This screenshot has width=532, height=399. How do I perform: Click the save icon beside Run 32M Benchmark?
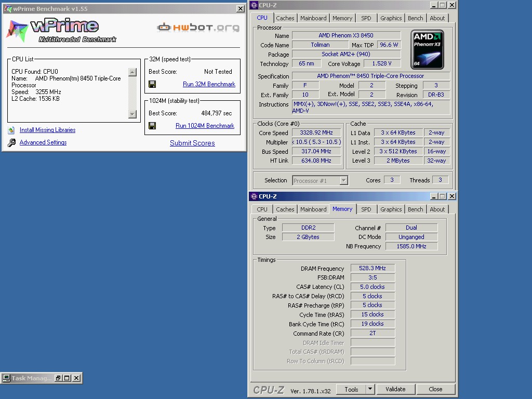coord(152,84)
